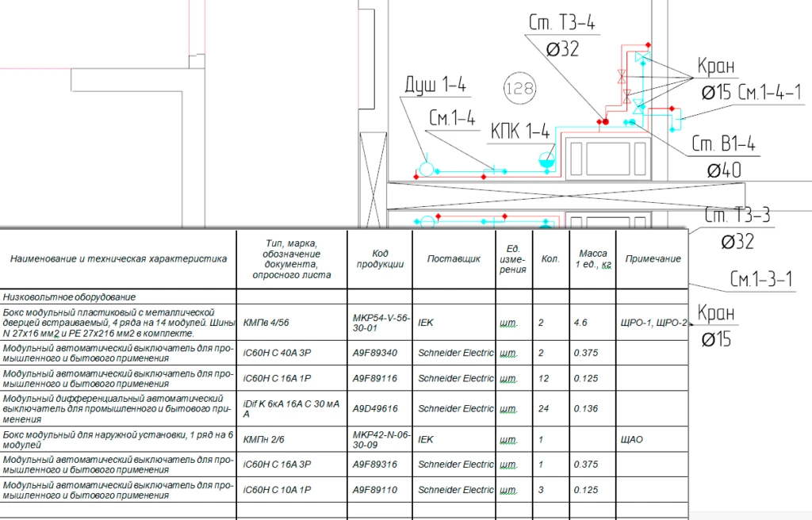The image size is (812, 520).
Task: Click the КМПв 4/56 type cell
Action: click(x=266, y=323)
